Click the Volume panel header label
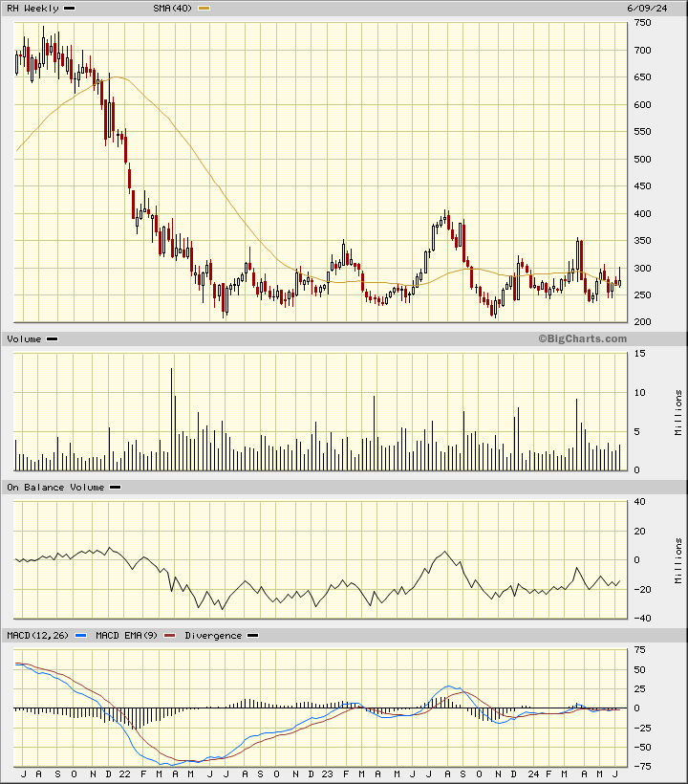This screenshot has width=688, height=784. pos(24,339)
